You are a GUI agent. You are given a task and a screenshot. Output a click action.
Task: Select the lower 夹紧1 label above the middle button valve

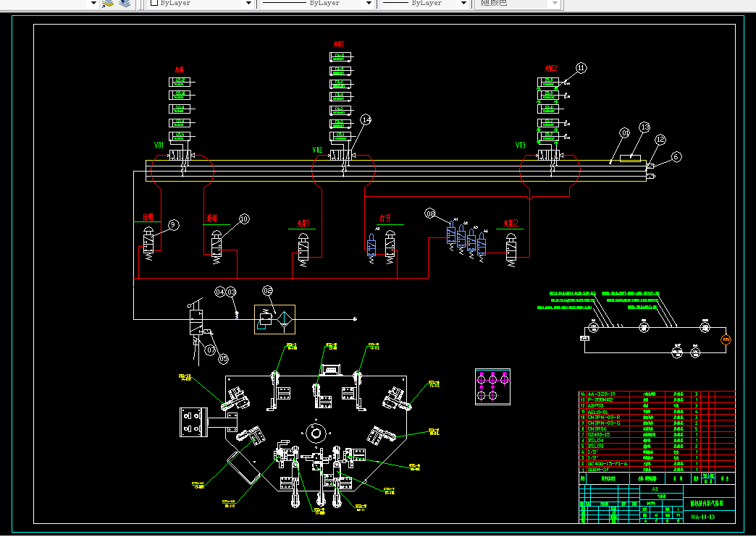click(302, 224)
